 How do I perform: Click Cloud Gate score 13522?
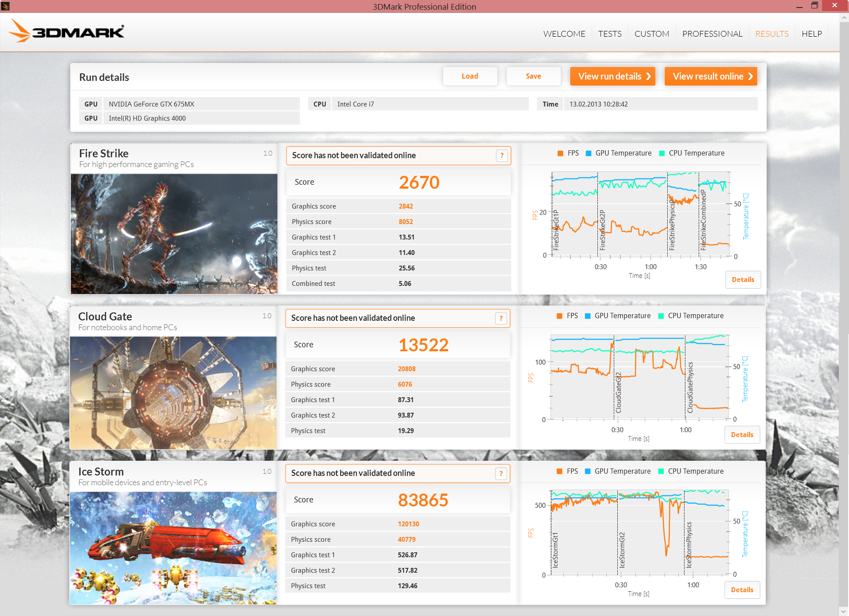tap(423, 345)
